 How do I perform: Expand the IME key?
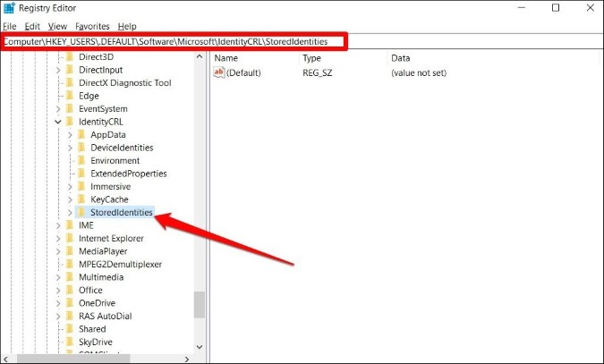click(58, 225)
